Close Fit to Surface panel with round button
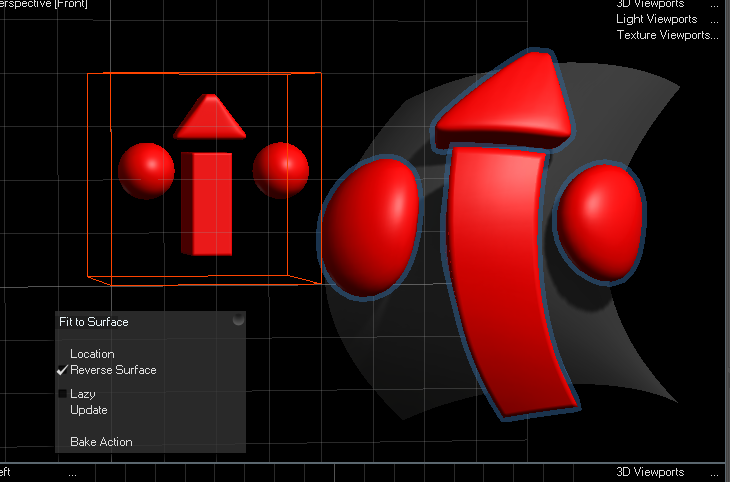The height and width of the screenshot is (482, 730). (238, 319)
